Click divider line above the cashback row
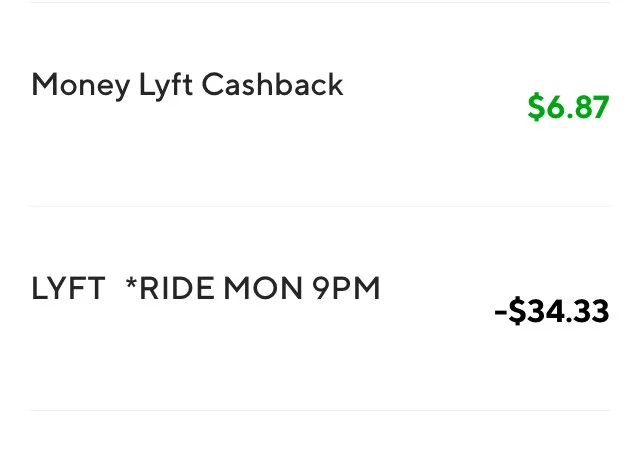 tap(320, 2)
